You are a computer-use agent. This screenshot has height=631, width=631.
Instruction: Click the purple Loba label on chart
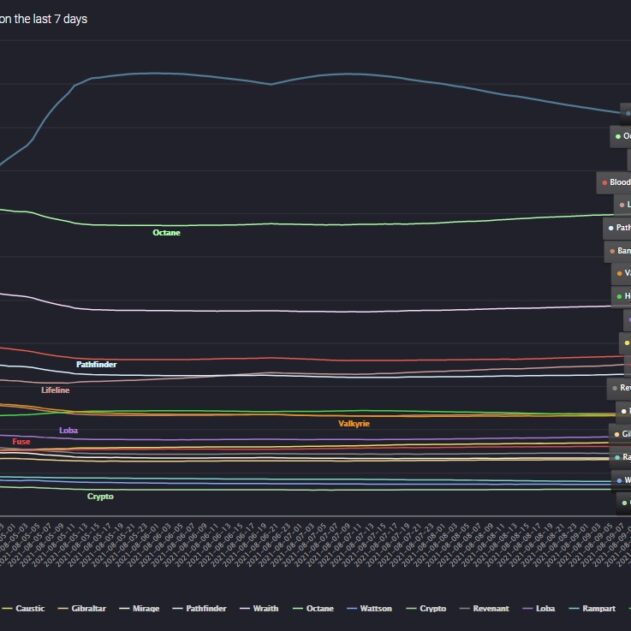(68, 430)
